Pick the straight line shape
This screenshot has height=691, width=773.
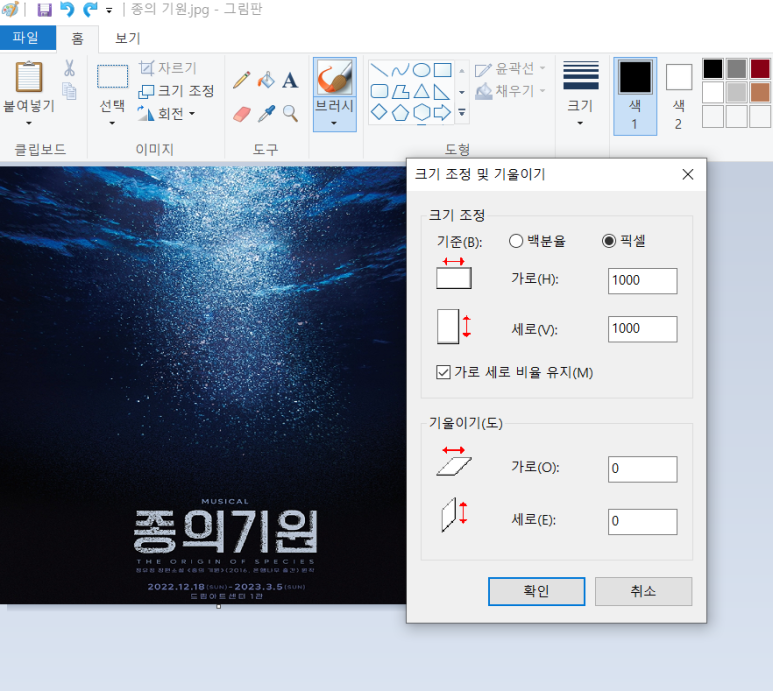click(x=379, y=70)
